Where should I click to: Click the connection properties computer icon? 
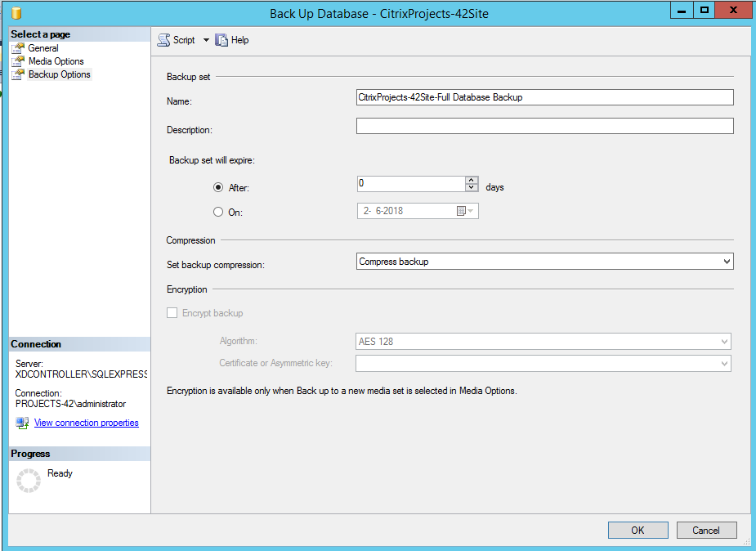(22, 423)
